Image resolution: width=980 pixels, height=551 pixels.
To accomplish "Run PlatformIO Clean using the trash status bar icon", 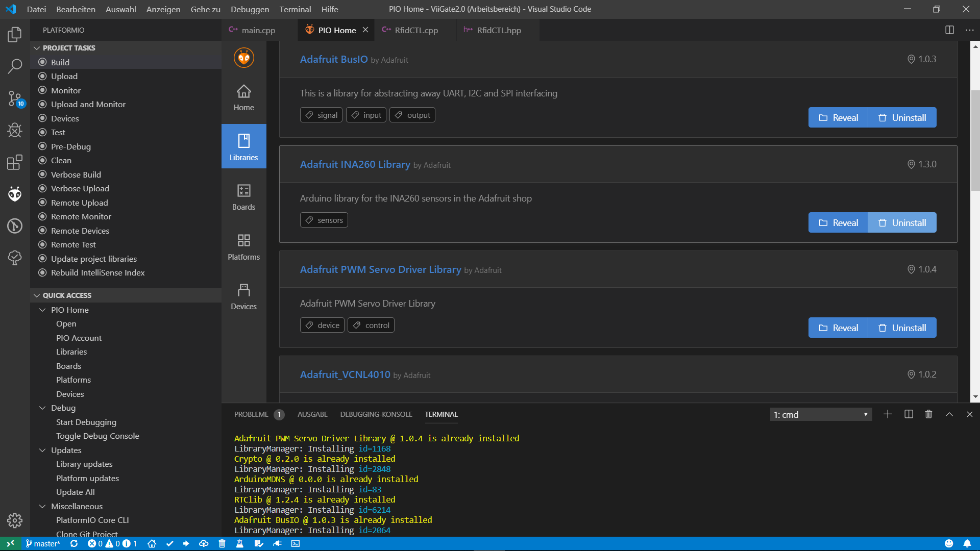I will coord(222,543).
